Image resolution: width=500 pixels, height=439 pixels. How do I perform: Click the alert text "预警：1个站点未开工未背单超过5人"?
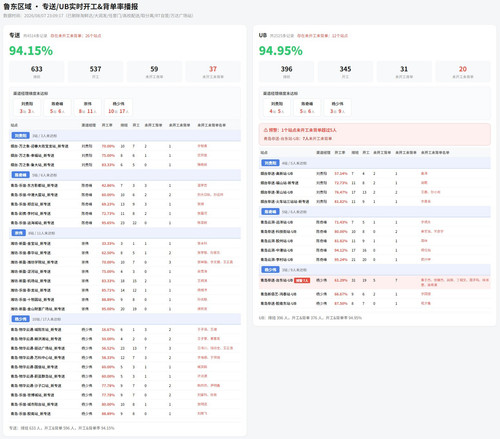303,130
